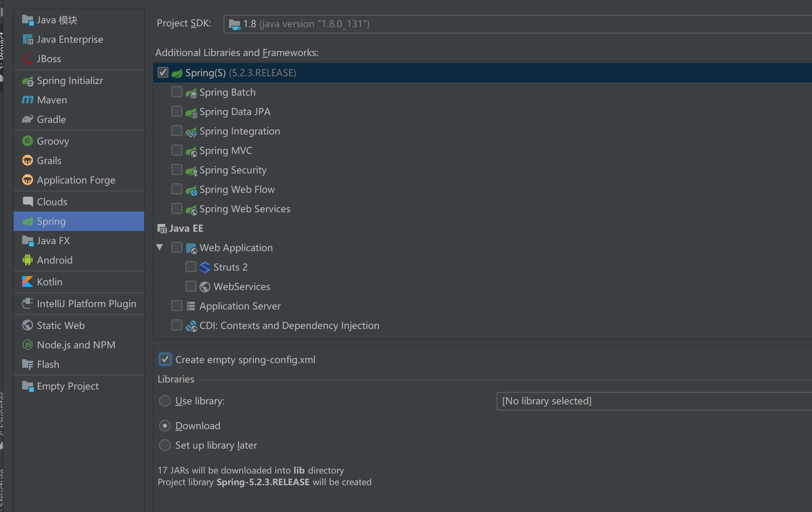Select Node.js and NPM icon in sidebar

point(28,345)
